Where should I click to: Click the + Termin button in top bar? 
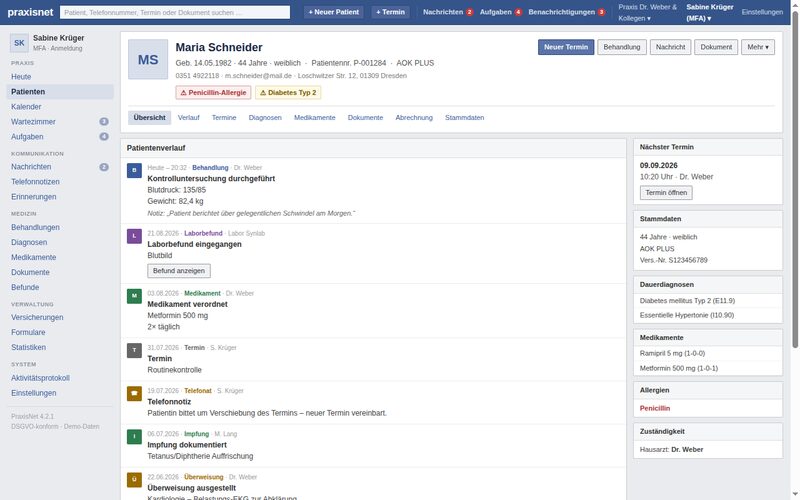click(390, 12)
